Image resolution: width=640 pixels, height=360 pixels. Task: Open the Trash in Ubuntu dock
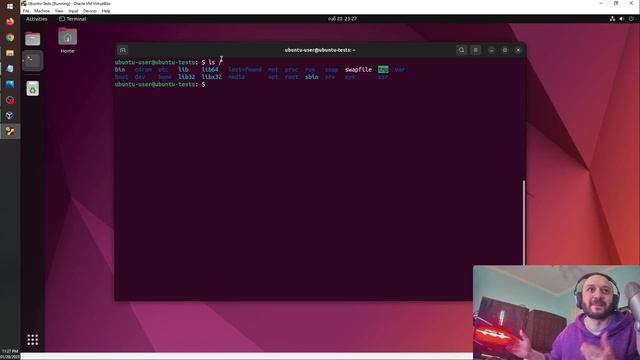click(33, 88)
